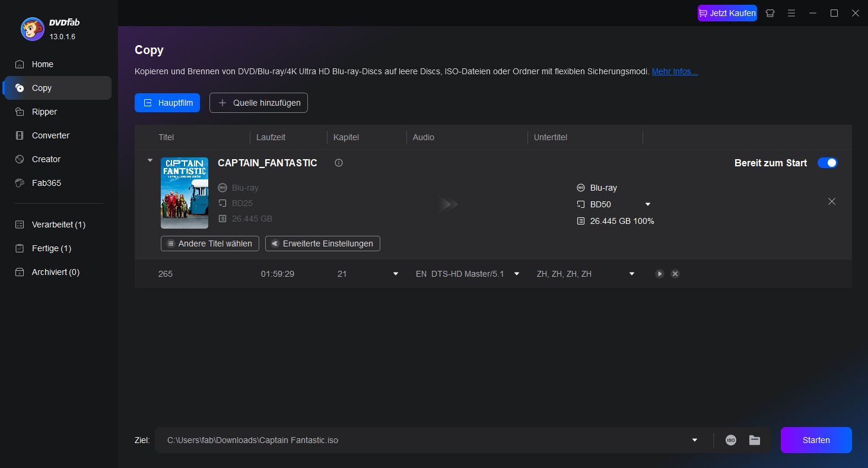The height and width of the screenshot is (468, 868).
Task: Click the source BD25 label
Action: tap(242, 203)
